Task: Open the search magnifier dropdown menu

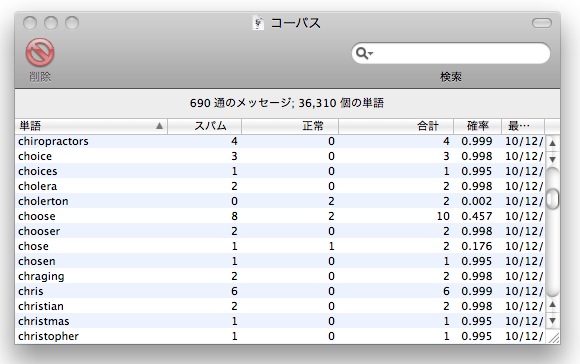Action: 364,53
